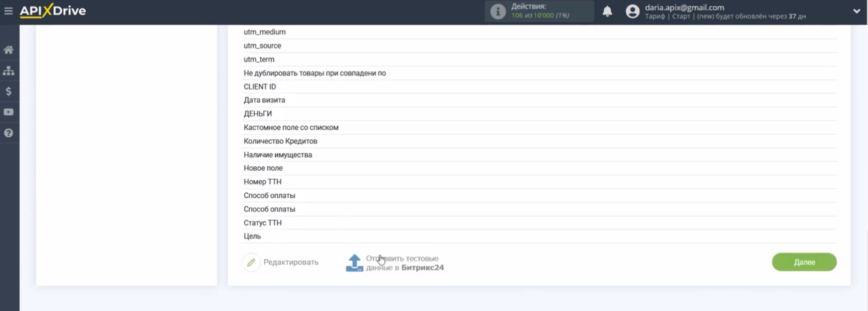The image size is (868, 311).
Task: Click the daria.apix@gmail.com account name
Action: pyautogui.click(x=684, y=8)
